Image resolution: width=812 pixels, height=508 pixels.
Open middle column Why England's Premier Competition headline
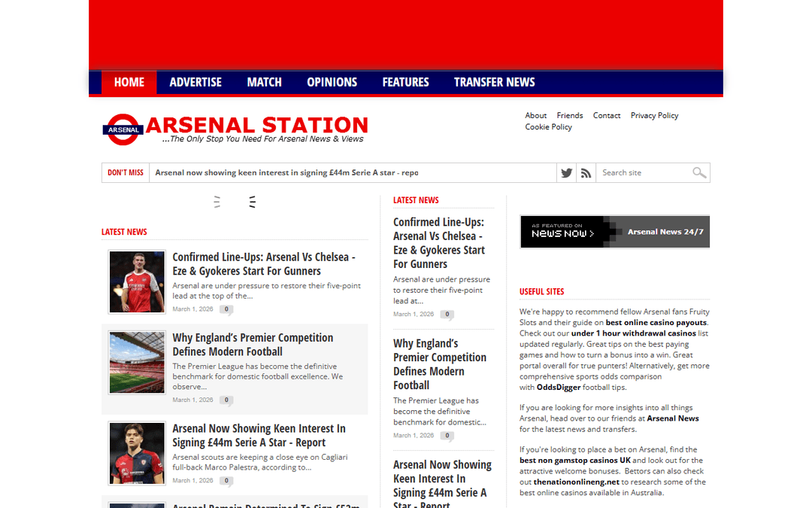(x=440, y=364)
